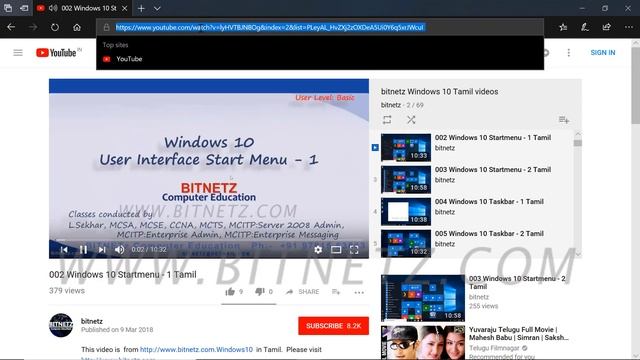Viewport: 640px width, 360px height.
Task: Click SUBSCRIBE 8.2K button
Action: tap(333, 326)
